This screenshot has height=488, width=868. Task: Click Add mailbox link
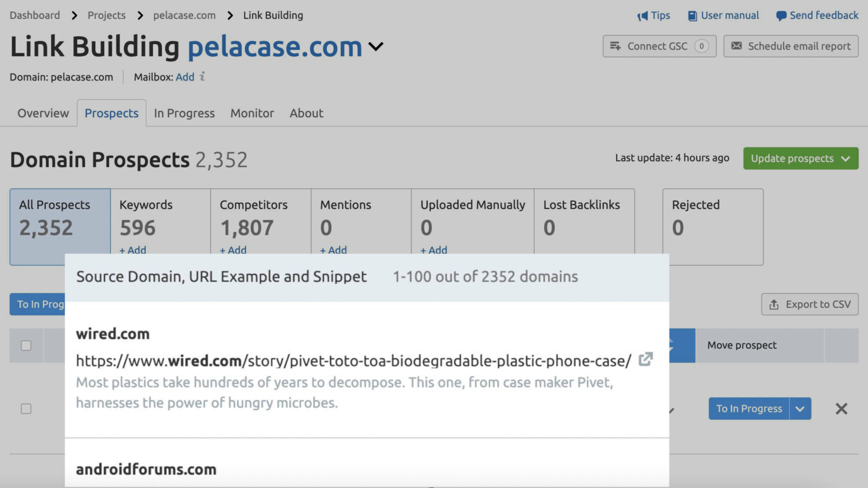[x=184, y=77]
